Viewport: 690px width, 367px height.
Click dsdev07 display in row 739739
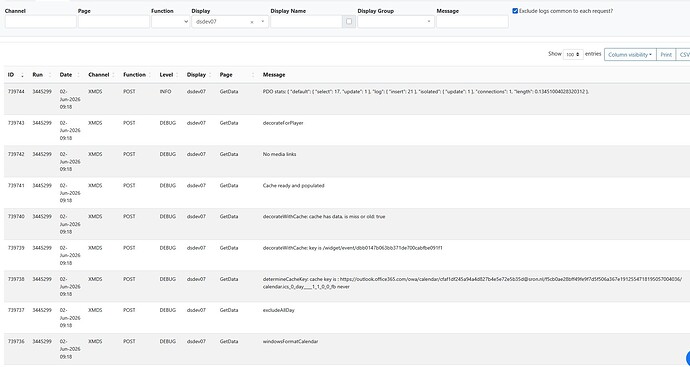pos(196,248)
